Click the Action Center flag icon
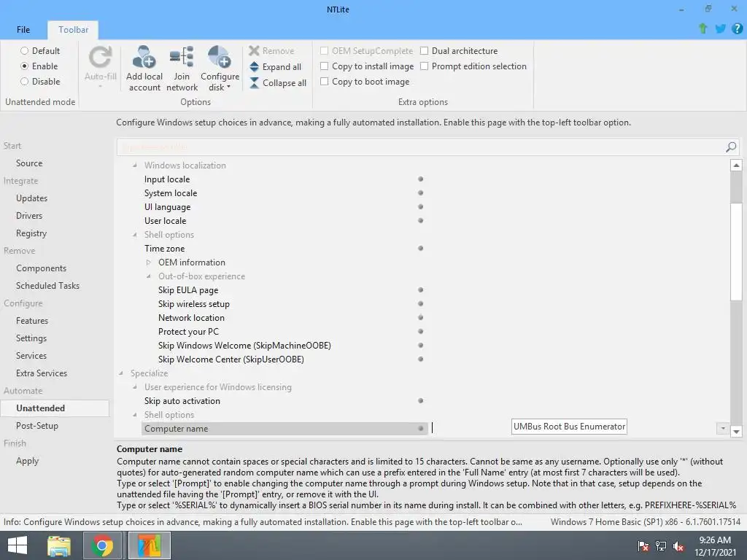This screenshot has width=747, height=560. click(x=643, y=546)
